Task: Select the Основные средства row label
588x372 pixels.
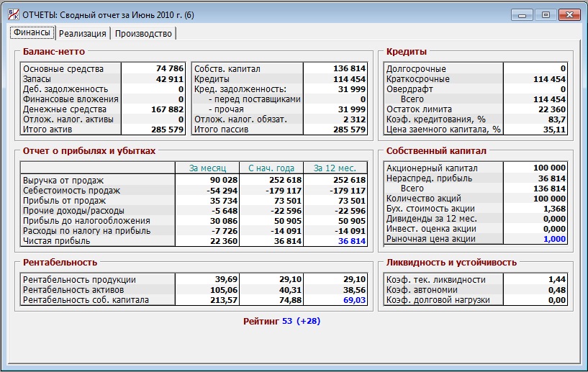Action: pos(63,69)
